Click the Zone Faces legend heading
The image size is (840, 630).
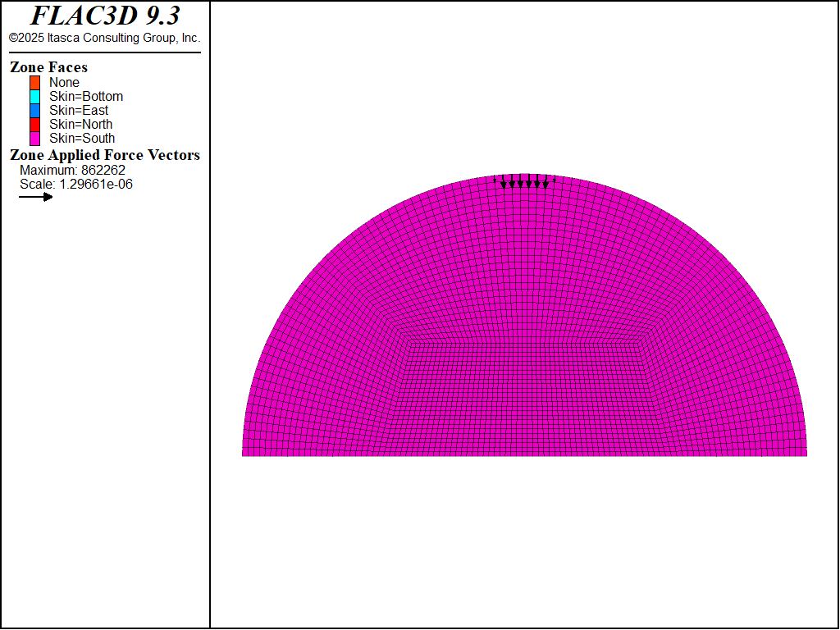click(x=48, y=67)
